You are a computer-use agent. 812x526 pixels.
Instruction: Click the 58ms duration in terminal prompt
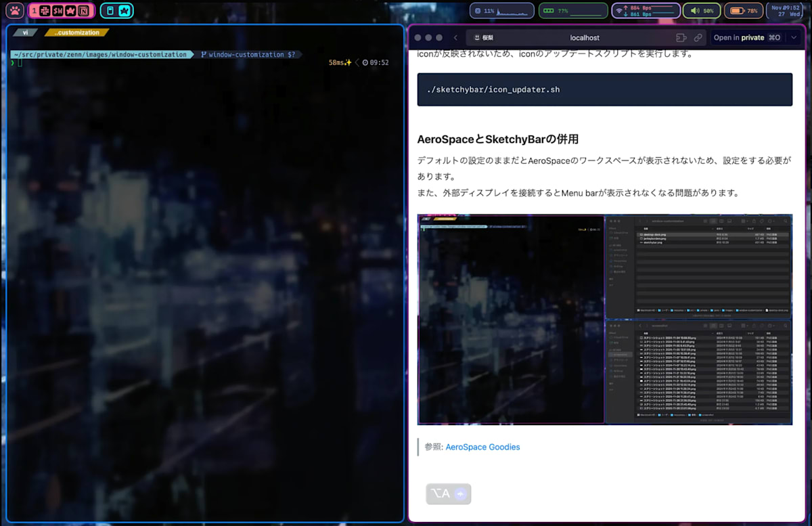pos(340,62)
